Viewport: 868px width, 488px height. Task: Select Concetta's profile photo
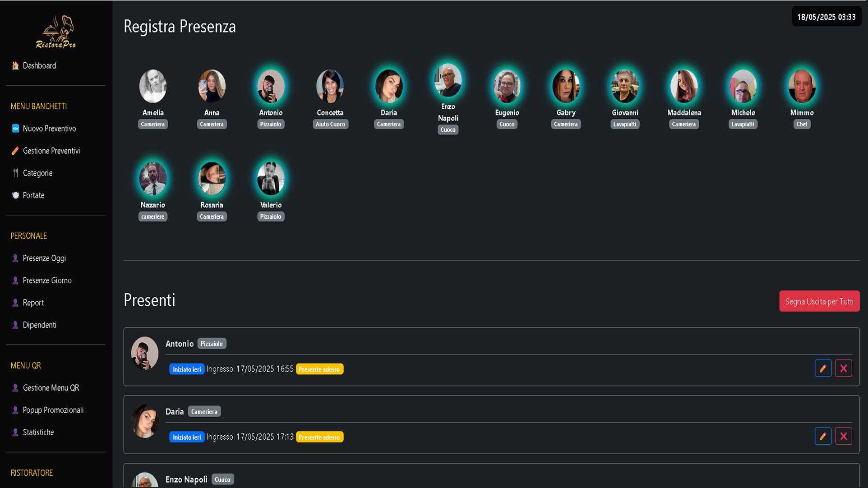click(330, 86)
